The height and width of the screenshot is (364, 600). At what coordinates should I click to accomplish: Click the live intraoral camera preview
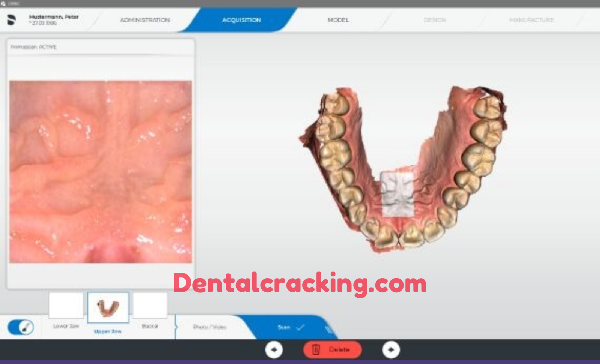tap(100, 172)
